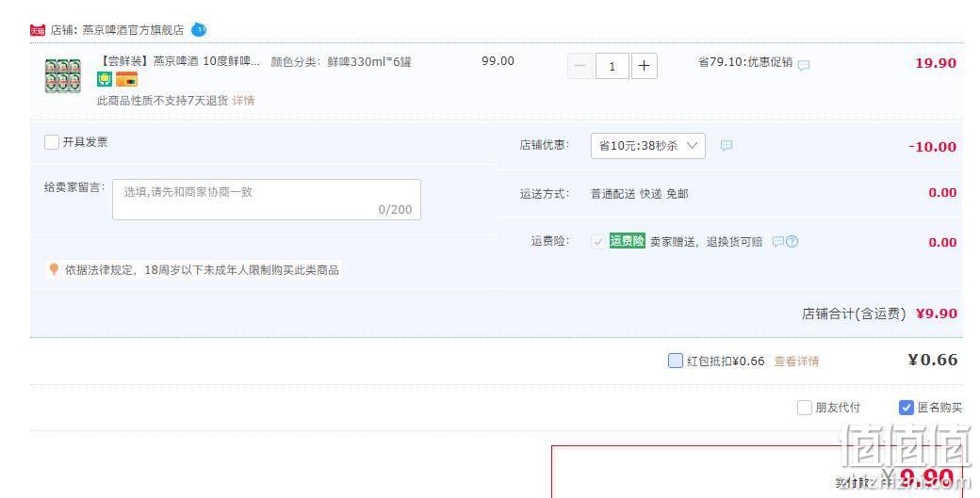Viewport: 980px width, 498px height.
Task: Click the red packet amount ¥0.66 at right
Action: (x=933, y=360)
